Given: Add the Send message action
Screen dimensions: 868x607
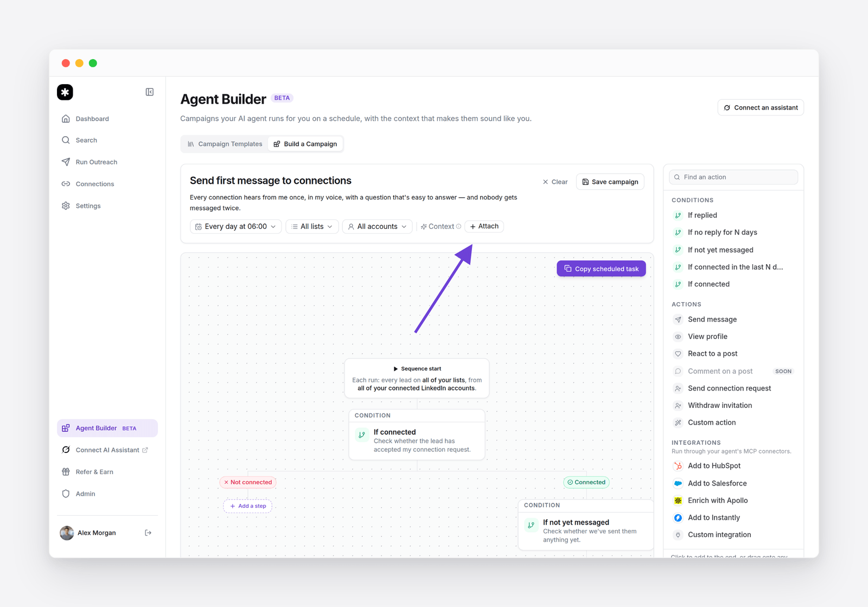Looking at the screenshot, I should 733,320.
